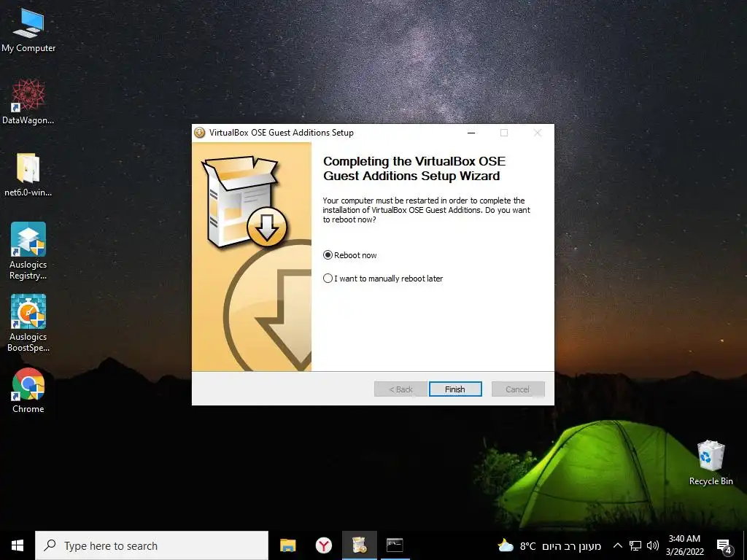This screenshot has height=560, width=747.
Task: Click the restart explanation paragraph
Action: [x=426, y=210]
